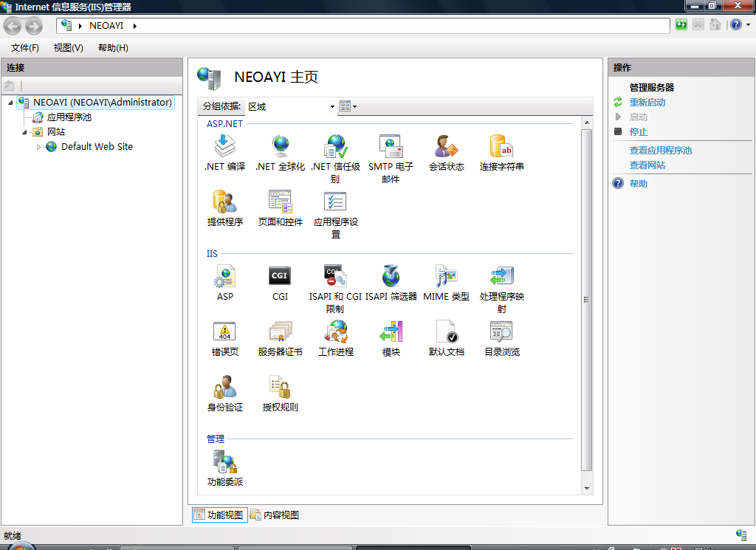Viewport: 756px width, 550px height.
Task: Click 帮助 link in actions pane
Action: (639, 184)
